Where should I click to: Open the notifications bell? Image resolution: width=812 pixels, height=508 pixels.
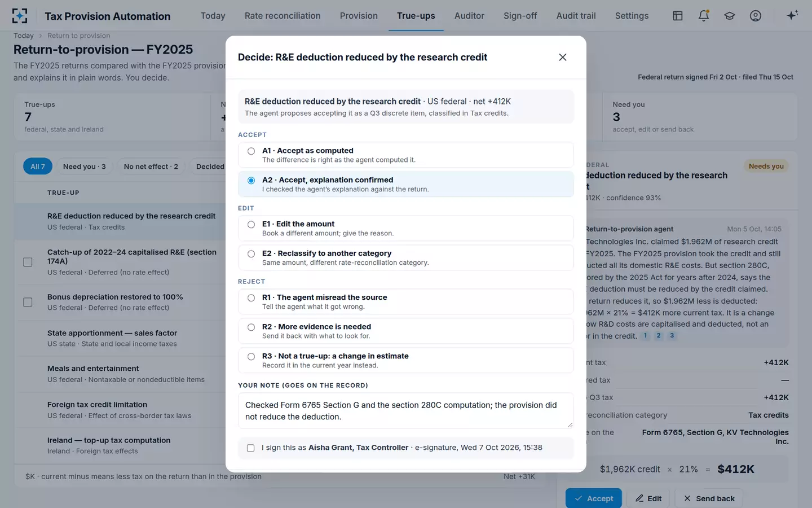(704, 16)
